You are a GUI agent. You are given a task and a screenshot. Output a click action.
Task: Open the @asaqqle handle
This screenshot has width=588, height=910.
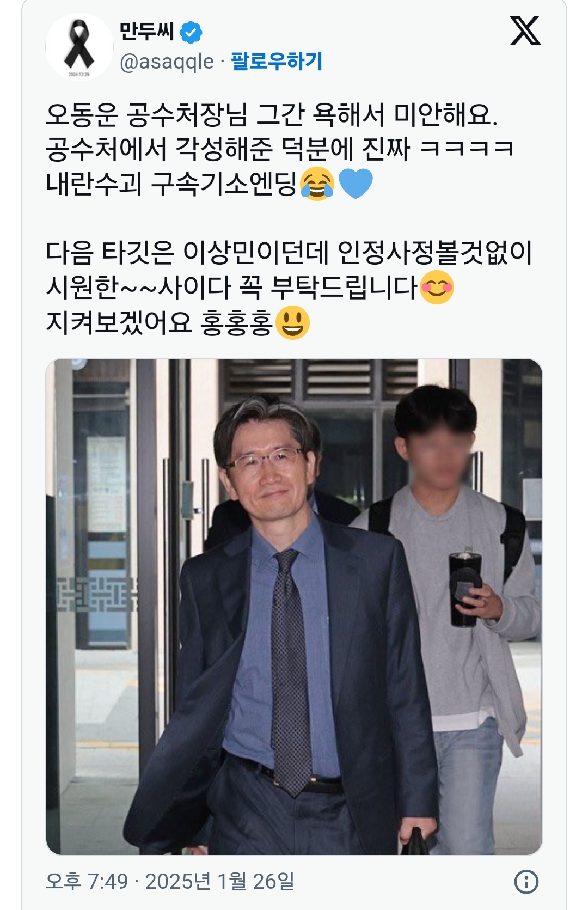(167, 62)
